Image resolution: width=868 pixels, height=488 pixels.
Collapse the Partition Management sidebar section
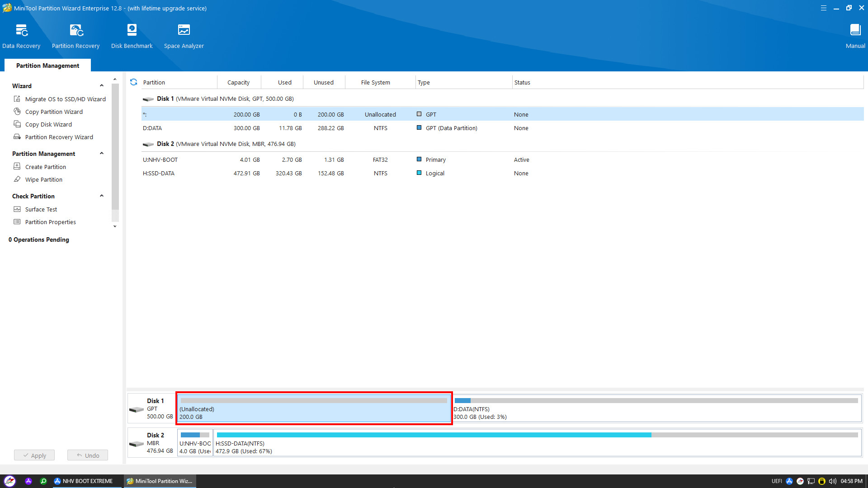tap(102, 154)
